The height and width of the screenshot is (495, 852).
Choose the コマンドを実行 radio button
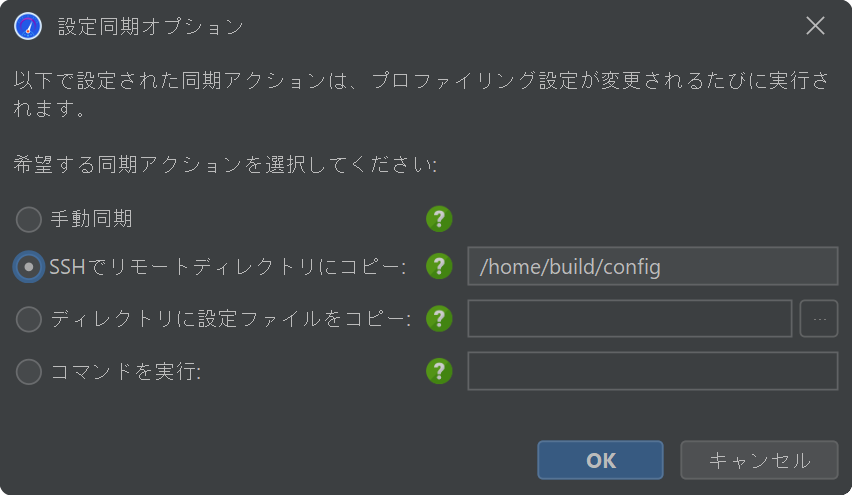pyautogui.click(x=28, y=372)
